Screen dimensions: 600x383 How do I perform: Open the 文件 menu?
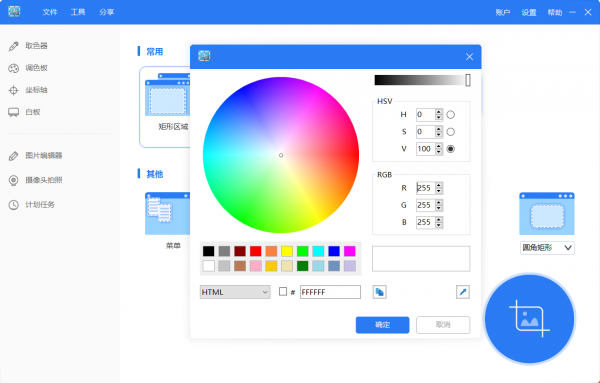point(50,12)
